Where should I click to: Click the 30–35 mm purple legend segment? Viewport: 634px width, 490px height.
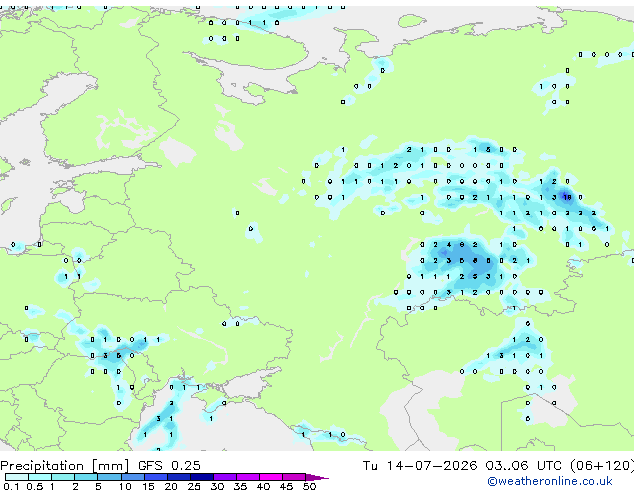click(225, 477)
